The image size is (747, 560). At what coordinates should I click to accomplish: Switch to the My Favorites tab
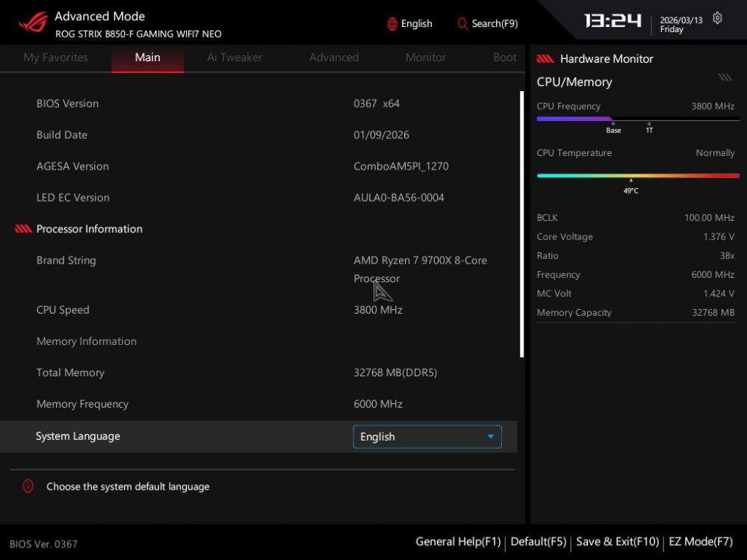tap(55, 57)
